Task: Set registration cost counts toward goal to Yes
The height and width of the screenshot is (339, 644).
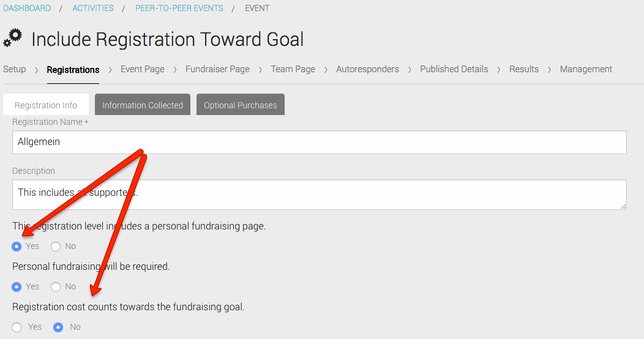Action: tap(17, 327)
